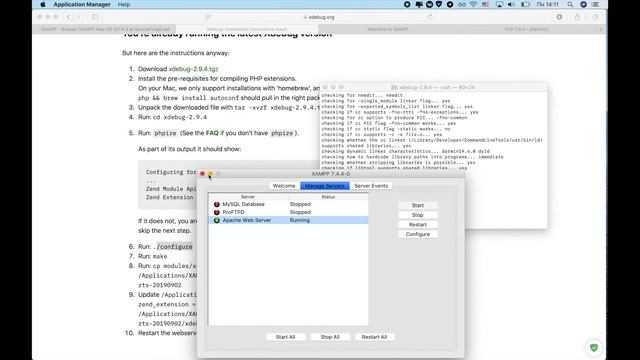Viewport: 640px width, 360px height.
Task: Click the Telegram icon in menu bar
Action: click(450, 4)
